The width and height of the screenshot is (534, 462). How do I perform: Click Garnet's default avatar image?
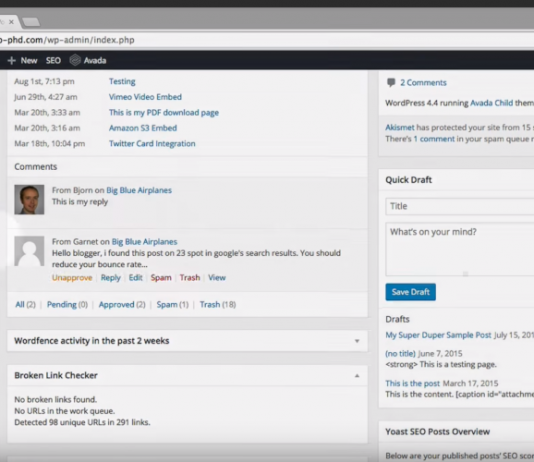[29, 251]
